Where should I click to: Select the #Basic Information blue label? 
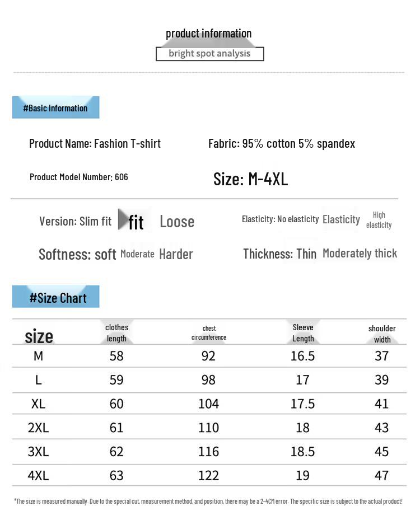[x=55, y=107]
